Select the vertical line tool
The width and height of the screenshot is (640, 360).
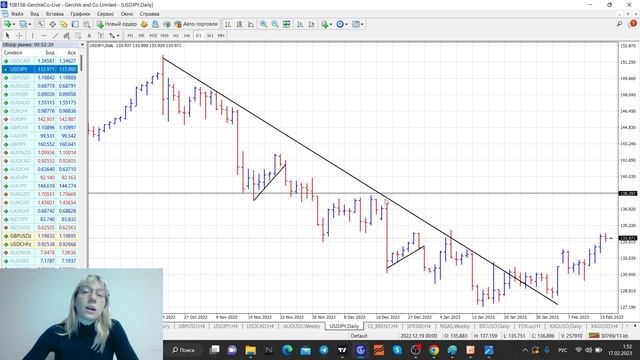click(x=32, y=36)
